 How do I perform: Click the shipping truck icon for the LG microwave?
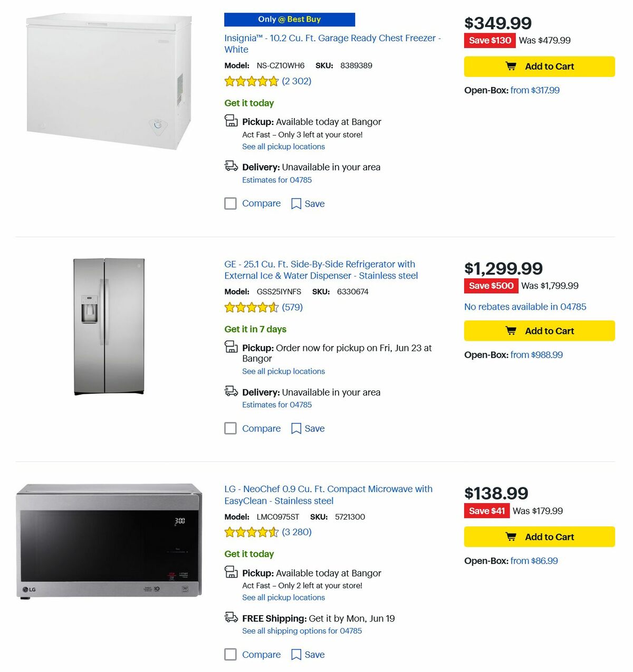point(231,617)
